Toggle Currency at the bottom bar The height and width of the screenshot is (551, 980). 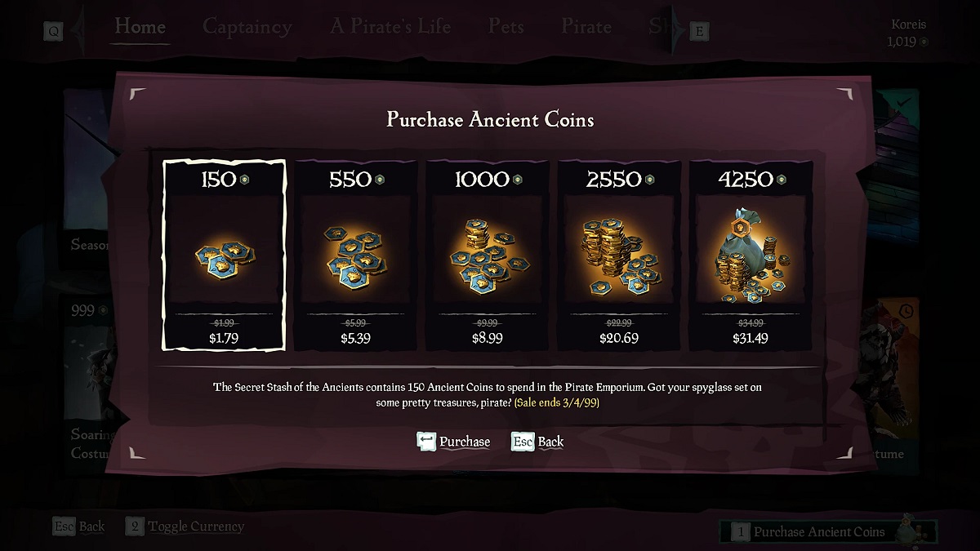(x=196, y=527)
